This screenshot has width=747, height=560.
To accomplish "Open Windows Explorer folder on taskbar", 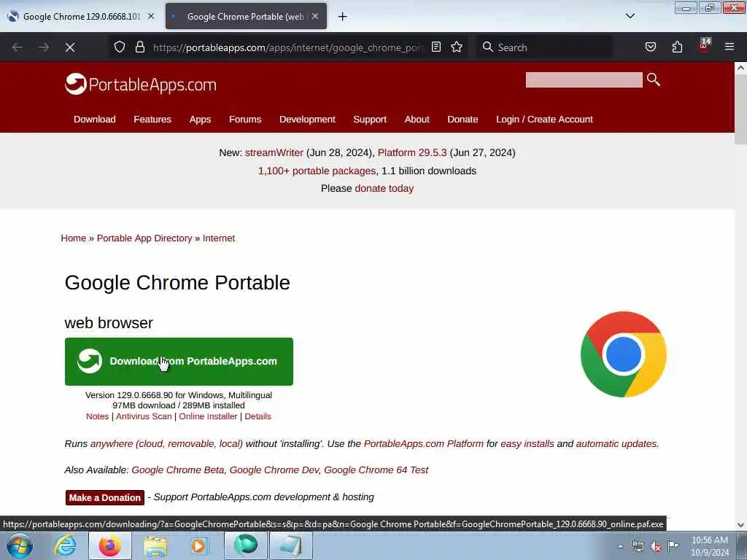I will (x=155, y=546).
